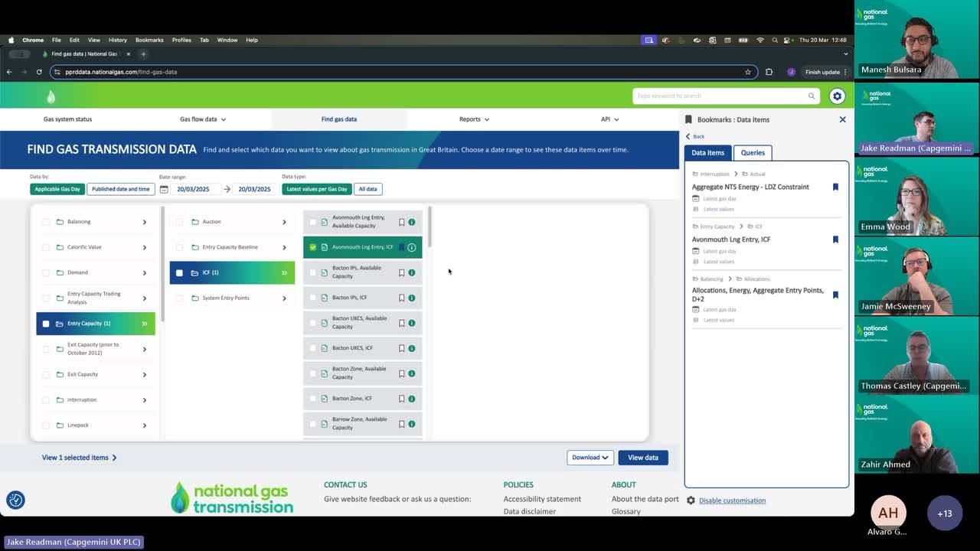The width and height of the screenshot is (980, 551).
Task: Tick the Bacton UKCS, Available Capacity checkbox
Action: tap(312, 323)
